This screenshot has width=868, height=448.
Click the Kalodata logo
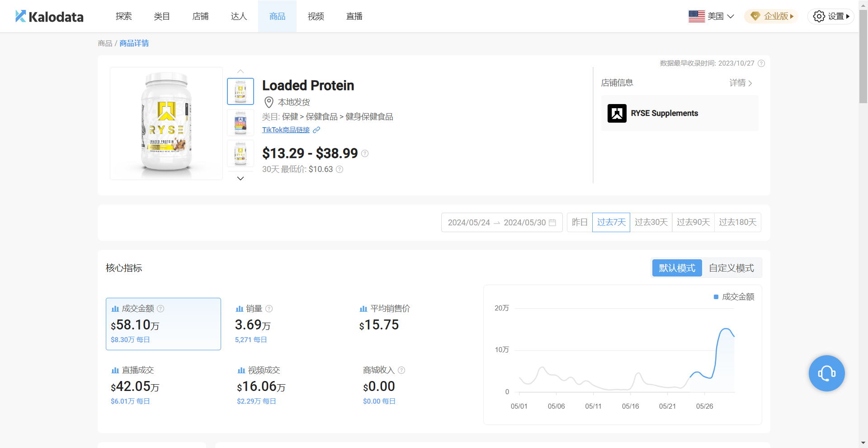pos(49,17)
